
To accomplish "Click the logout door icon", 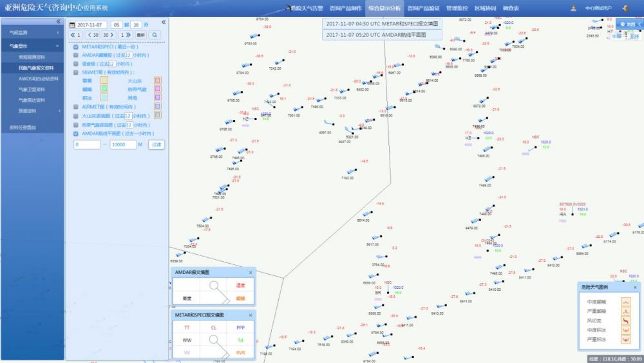I will 625,8.
